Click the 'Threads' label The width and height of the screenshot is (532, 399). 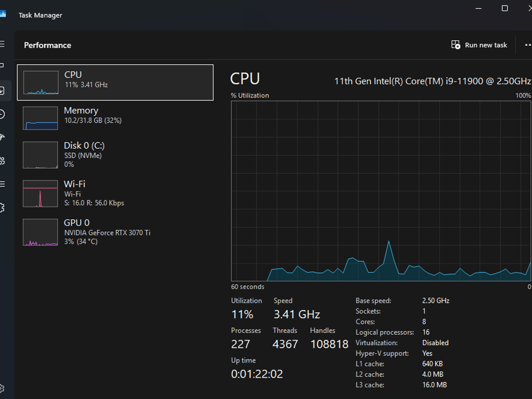click(285, 330)
